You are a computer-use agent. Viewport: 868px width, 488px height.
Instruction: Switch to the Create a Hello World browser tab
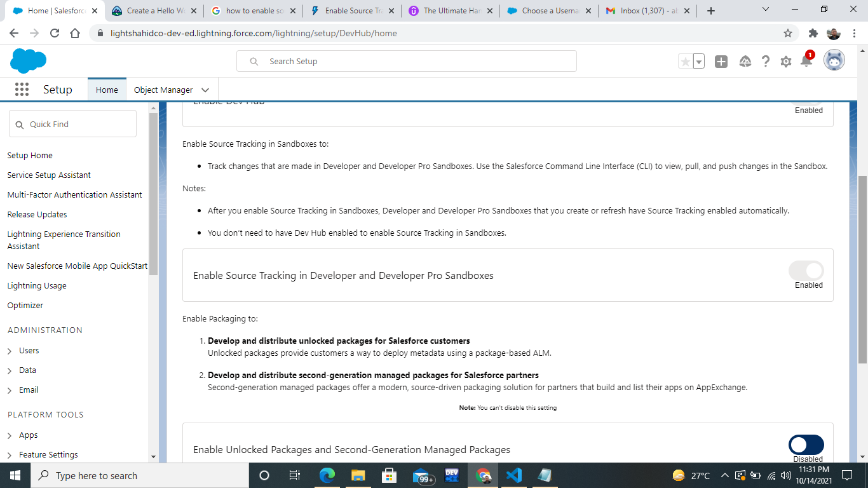tap(154, 11)
